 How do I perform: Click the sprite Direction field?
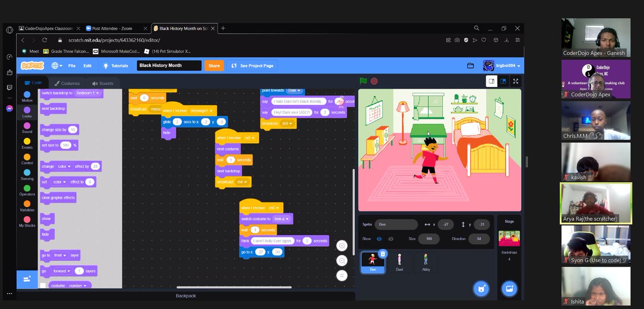479,239
